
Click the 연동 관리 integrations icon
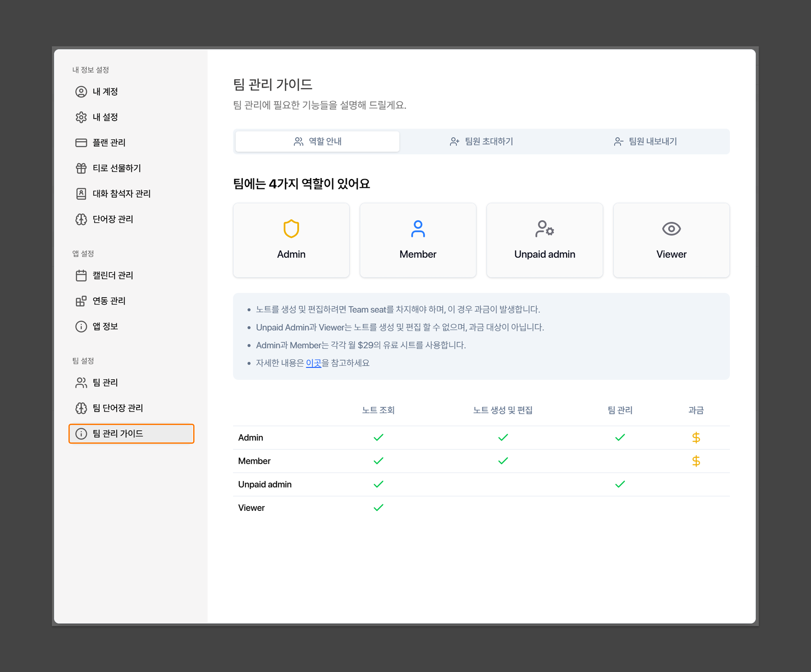[81, 301]
